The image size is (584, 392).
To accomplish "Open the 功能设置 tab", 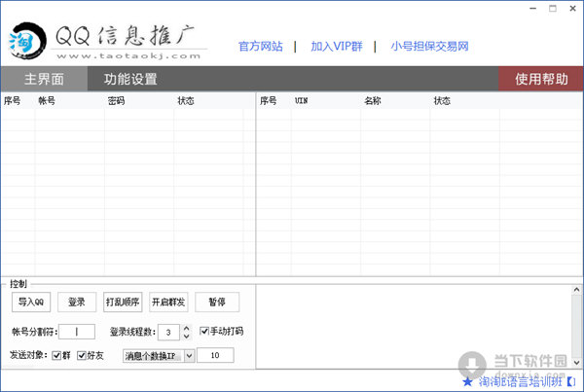I will (130, 79).
